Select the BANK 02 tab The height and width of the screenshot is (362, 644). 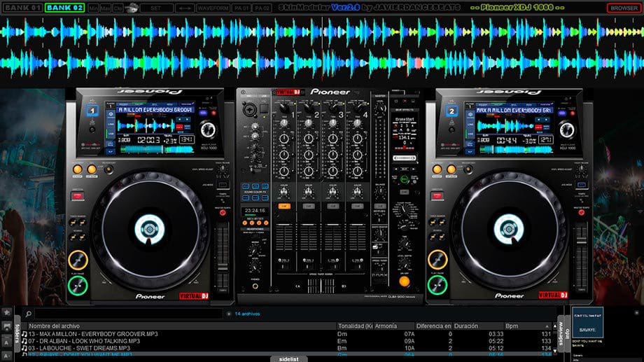click(65, 8)
